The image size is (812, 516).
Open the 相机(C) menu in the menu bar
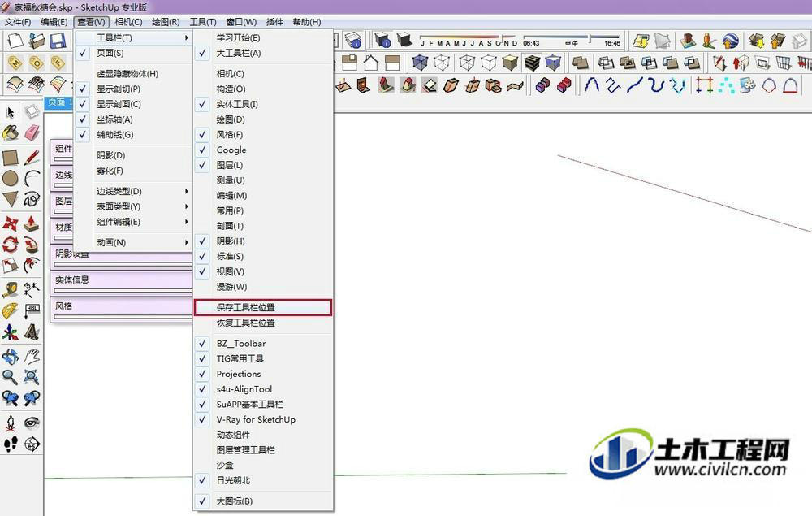tap(128, 22)
